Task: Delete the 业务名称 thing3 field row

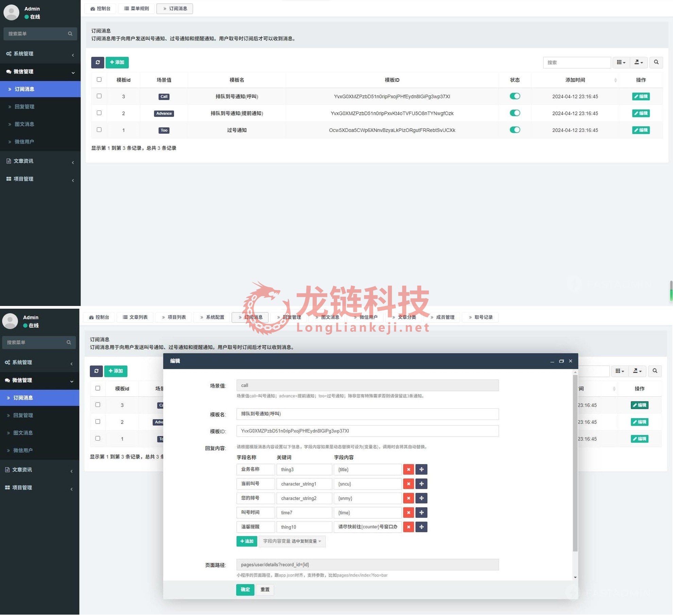Action: pyautogui.click(x=408, y=469)
